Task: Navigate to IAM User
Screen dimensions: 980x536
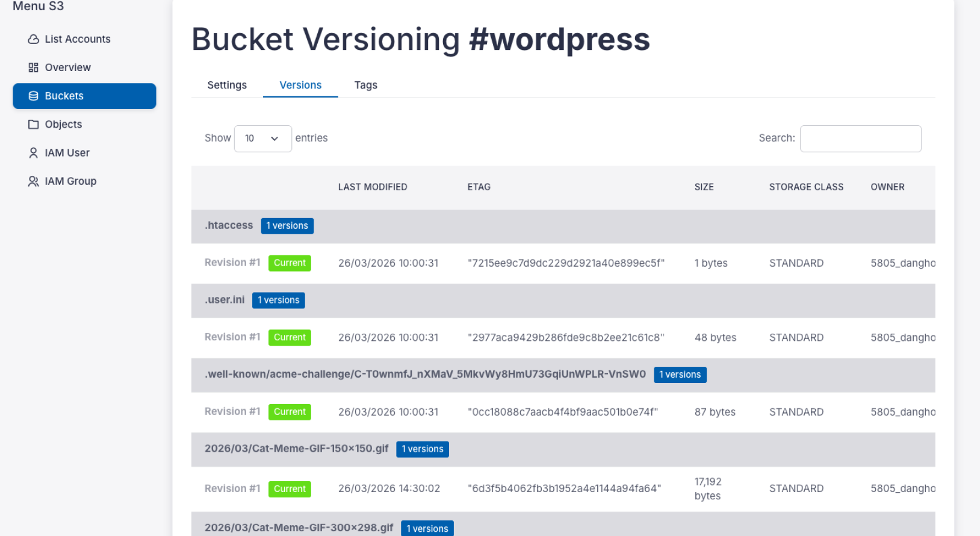Action: (84, 152)
